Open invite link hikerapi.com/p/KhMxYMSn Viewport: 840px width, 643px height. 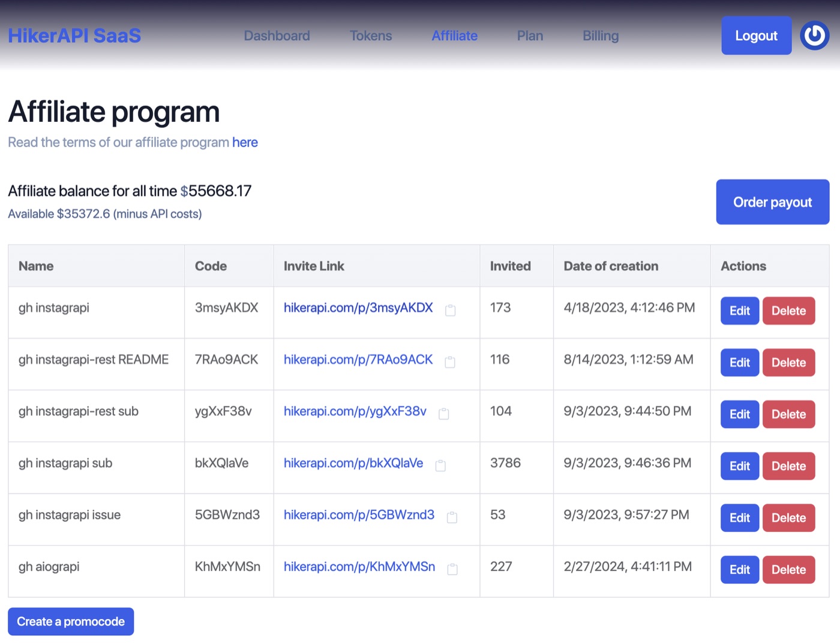[x=359, y=566]
